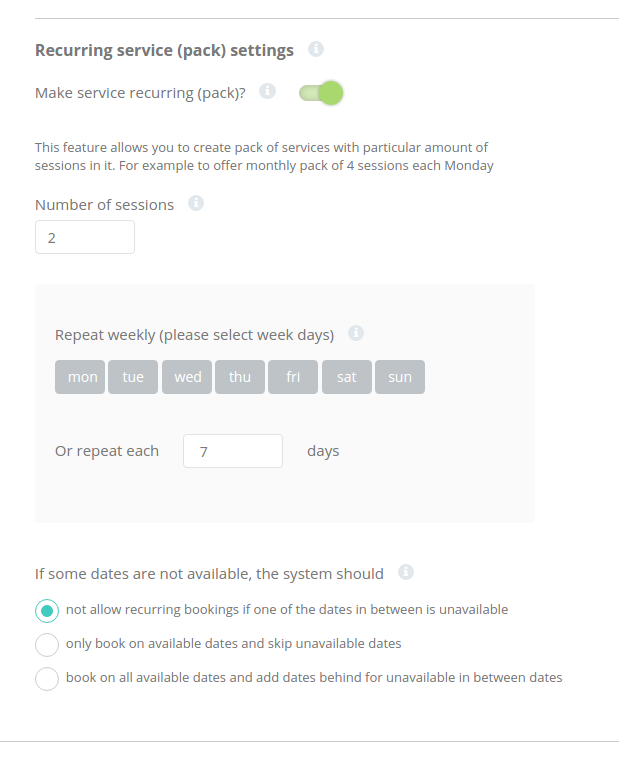Click the 'Make service recurring (pack)?' label

tap(140, 93)
